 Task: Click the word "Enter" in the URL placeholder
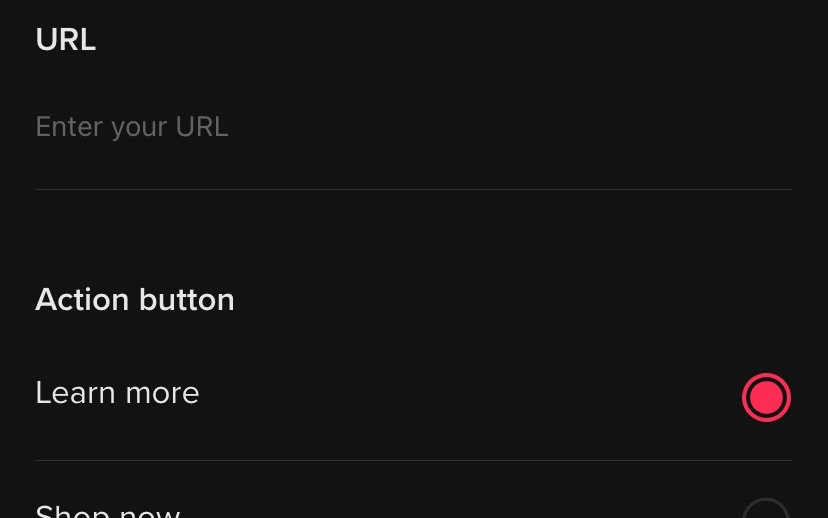(x=69, y=127)
